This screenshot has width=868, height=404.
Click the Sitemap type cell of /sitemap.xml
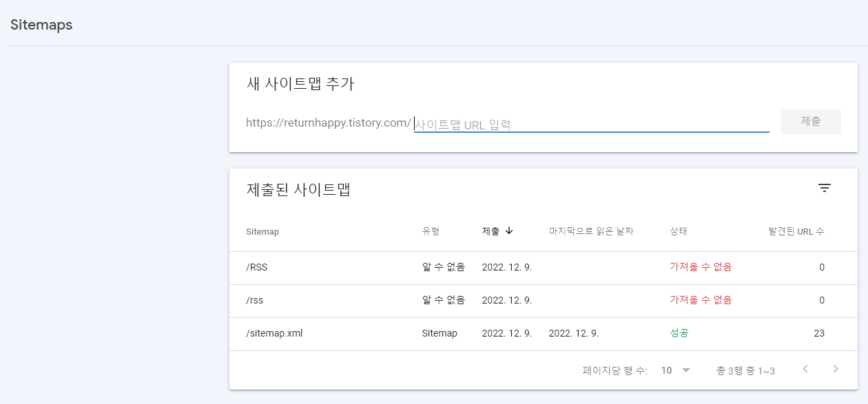440,333
